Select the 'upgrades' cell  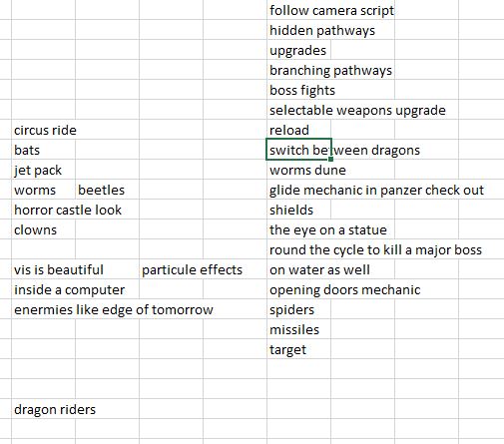click(x=298, y=50)
